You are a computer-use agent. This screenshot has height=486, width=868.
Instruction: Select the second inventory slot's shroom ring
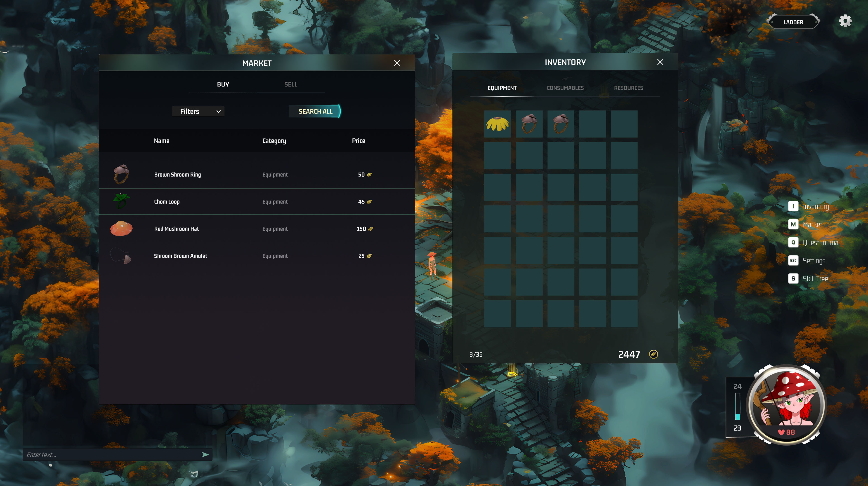pos(529,124)
